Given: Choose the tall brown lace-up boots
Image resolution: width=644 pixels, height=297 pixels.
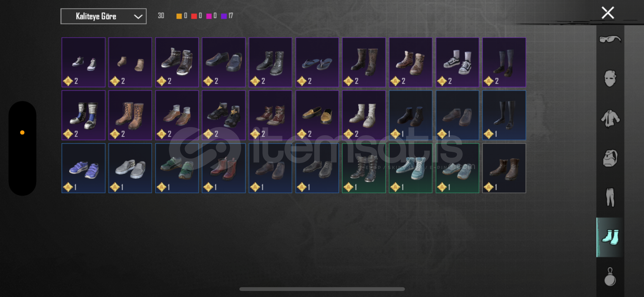Looking at the screenshot, I should 130,115.
